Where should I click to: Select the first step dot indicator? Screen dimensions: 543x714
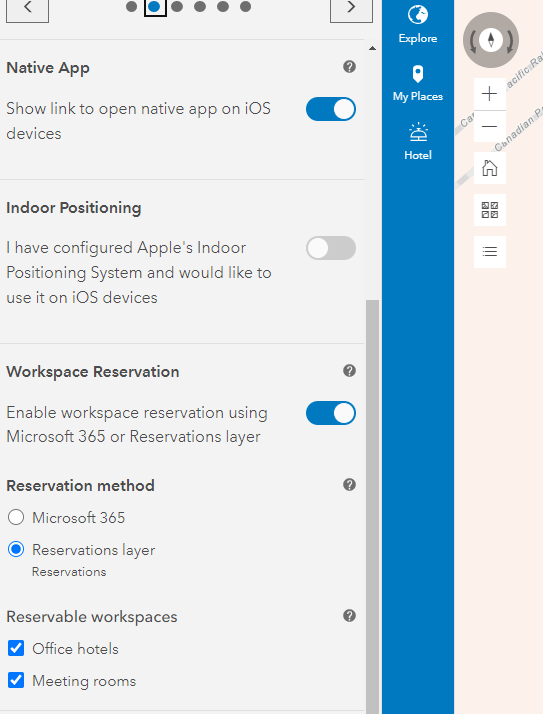[131, 6]
